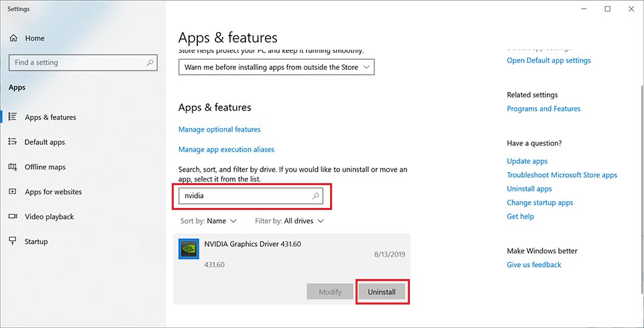Click the Modify button
The image size is (644, 328).
tap(330, 292)
